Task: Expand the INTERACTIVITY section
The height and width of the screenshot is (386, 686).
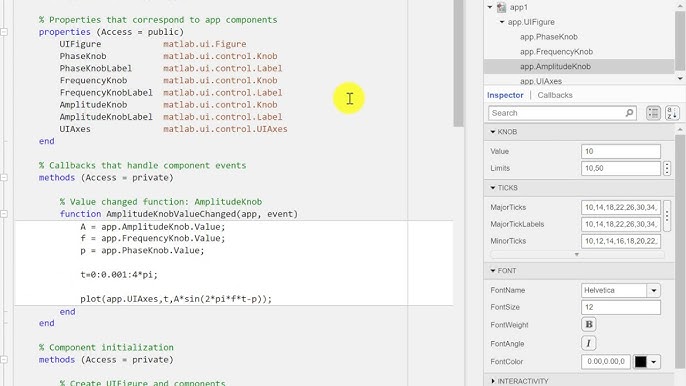Action: coord(493,381)
